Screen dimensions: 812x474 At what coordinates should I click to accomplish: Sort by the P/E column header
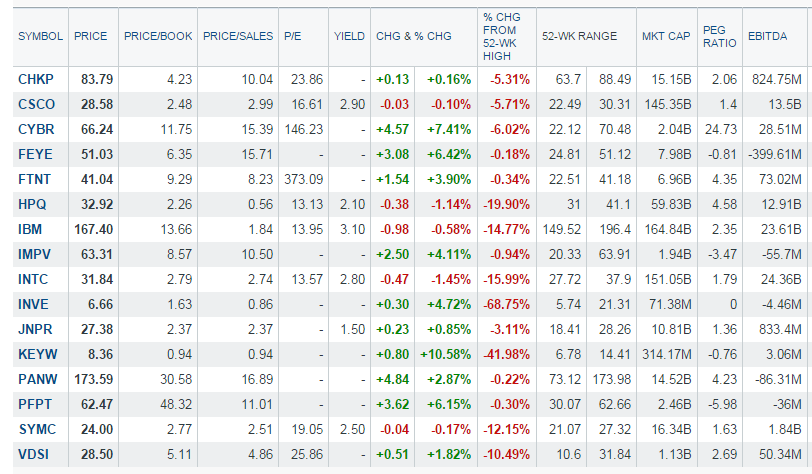point(292,36)
